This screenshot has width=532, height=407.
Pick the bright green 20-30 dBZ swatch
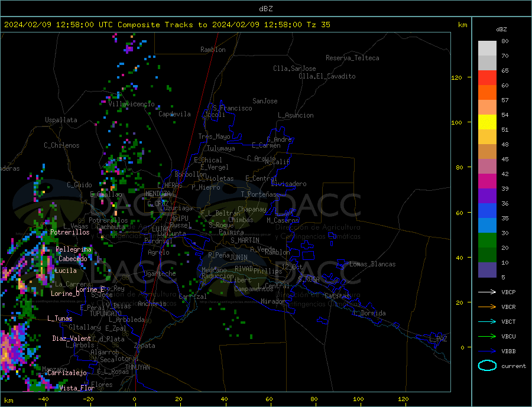point(487,240)
